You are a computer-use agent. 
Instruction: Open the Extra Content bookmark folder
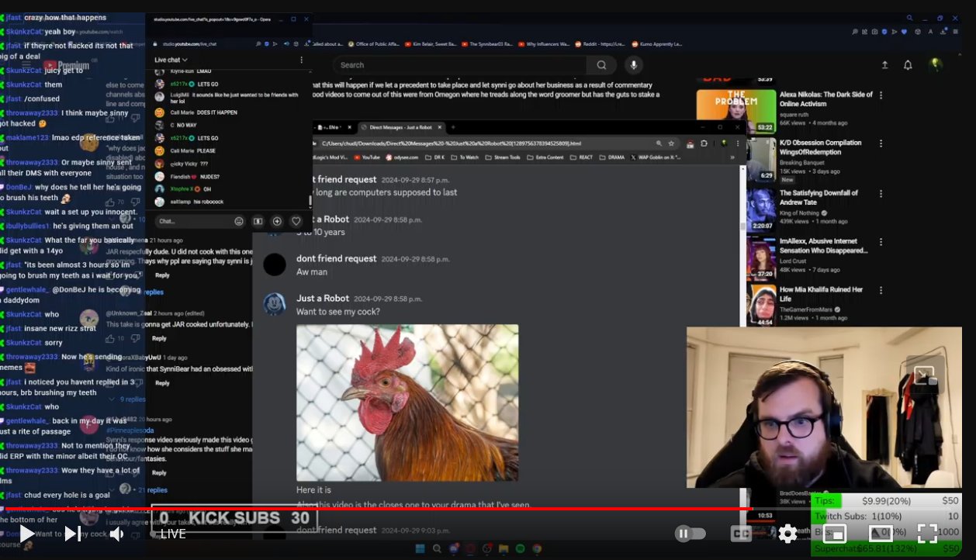545,157
